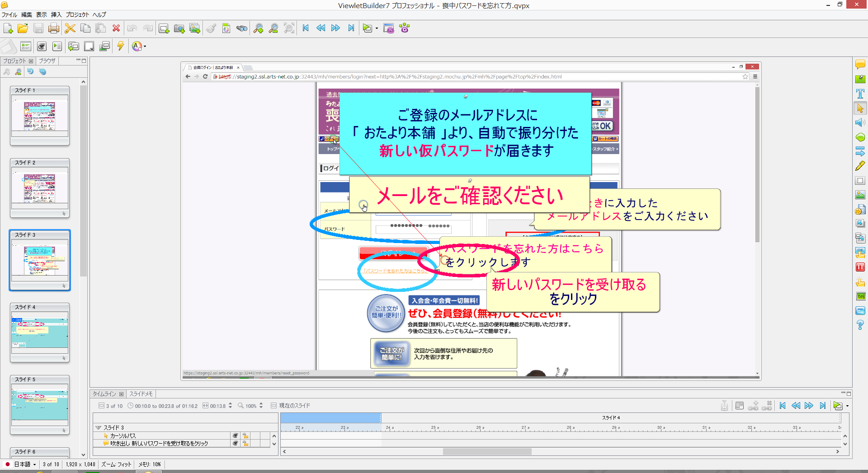Image resolution: width=868 pixels, height=473 pixels.
Task: Click the timeline zoom 100% stepper
Action: point(261,406)
